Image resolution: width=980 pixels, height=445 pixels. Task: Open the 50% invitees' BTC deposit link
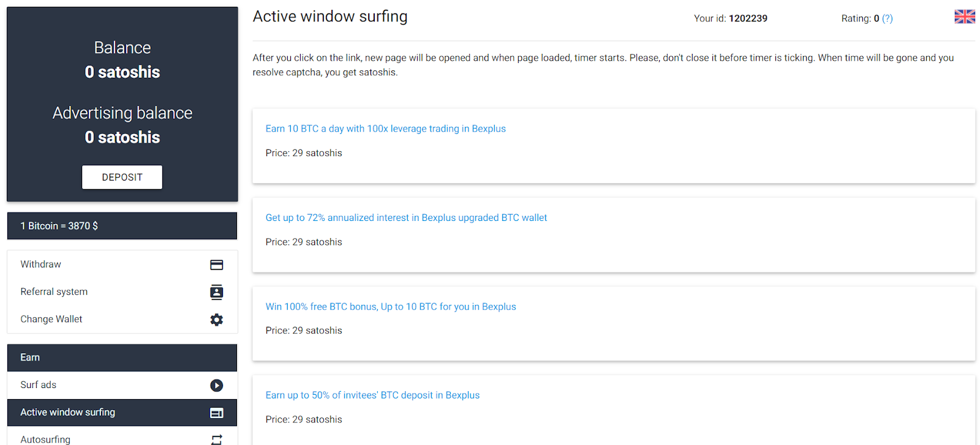[372, 395]
